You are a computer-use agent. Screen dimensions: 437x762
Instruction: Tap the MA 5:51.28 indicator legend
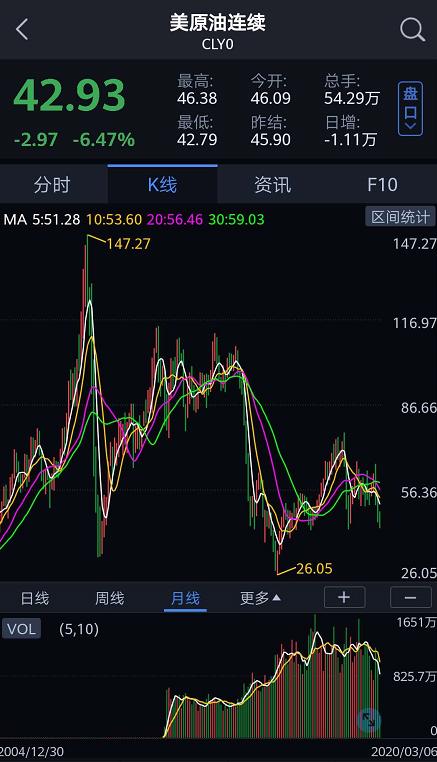42,219
